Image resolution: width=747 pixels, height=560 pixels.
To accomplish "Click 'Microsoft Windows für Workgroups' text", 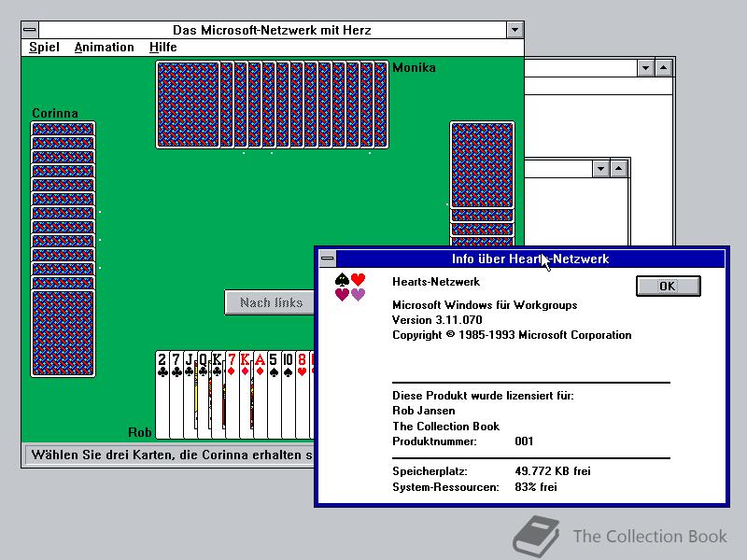I will pyautogui.click(x=485, y=305).
